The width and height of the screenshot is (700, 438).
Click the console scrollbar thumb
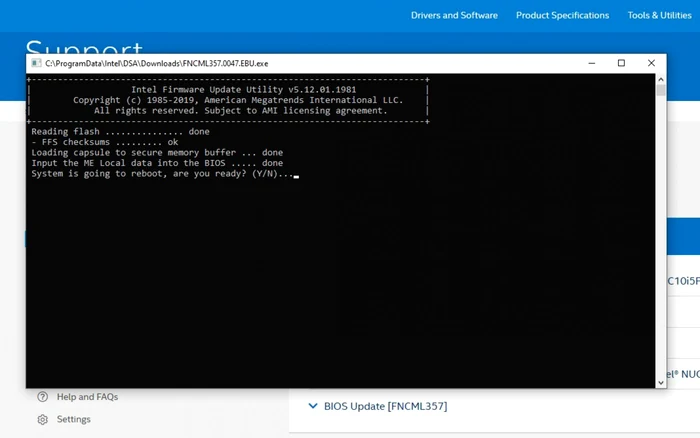[x=661, y=90]
